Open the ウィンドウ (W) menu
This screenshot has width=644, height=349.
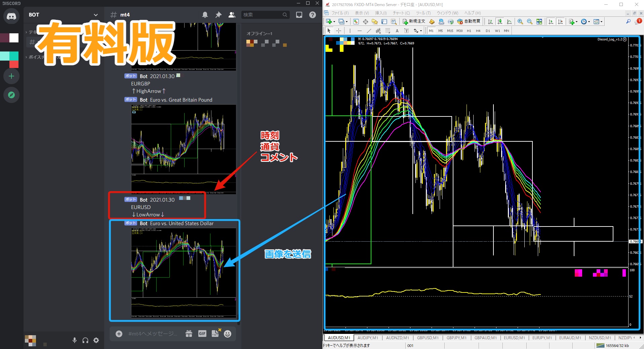point(447,13)
